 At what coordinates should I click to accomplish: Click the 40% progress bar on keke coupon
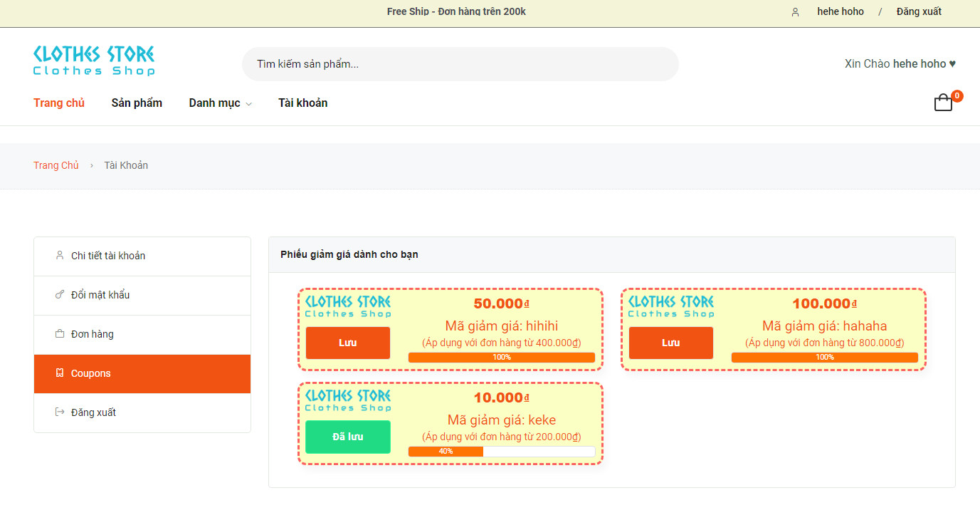pyautogui.click(x=501, y=451)
